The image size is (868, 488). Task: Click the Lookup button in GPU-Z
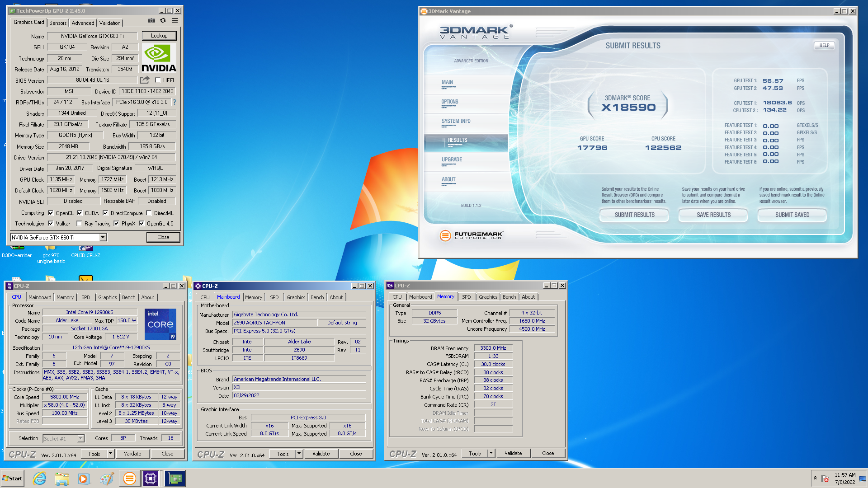point(159,36)
